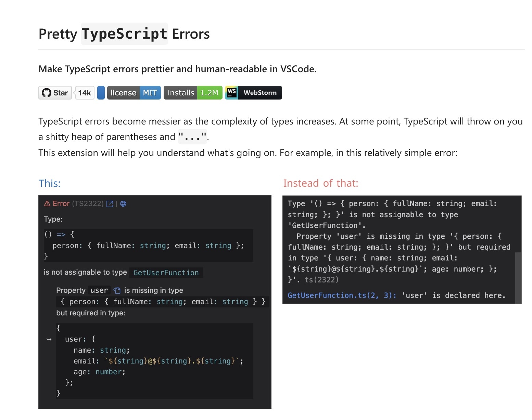This screenshot has width=532, height=420.
Task: Open the installs 1.2M badge
Action: 193,93
